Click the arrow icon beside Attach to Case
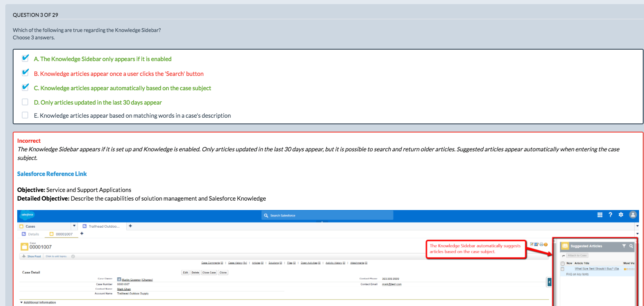 tap(563, 256)
